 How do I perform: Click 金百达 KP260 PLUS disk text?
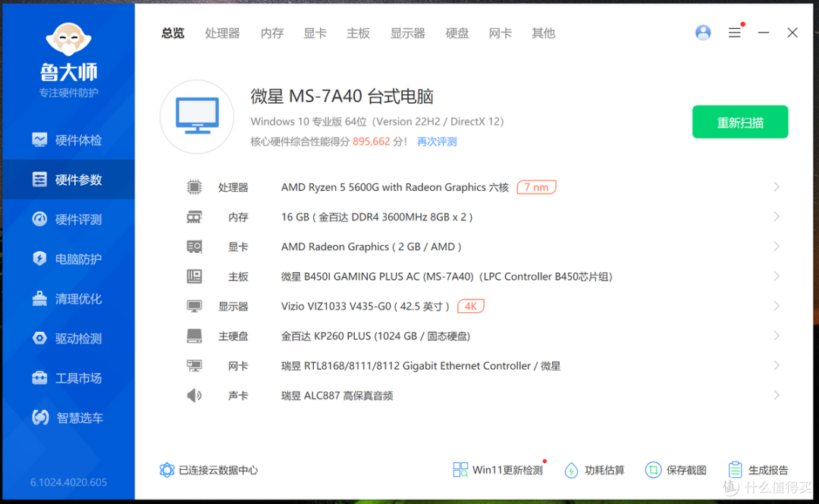[375, 337]
